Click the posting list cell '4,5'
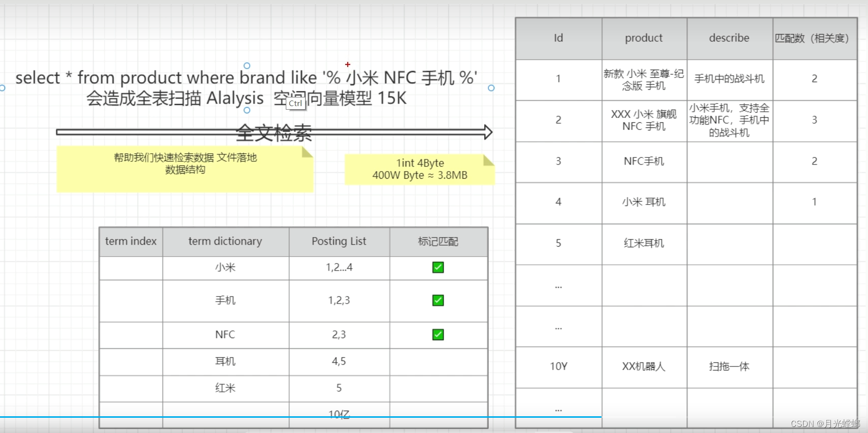 pyautogui.click(x=339, y=361)
